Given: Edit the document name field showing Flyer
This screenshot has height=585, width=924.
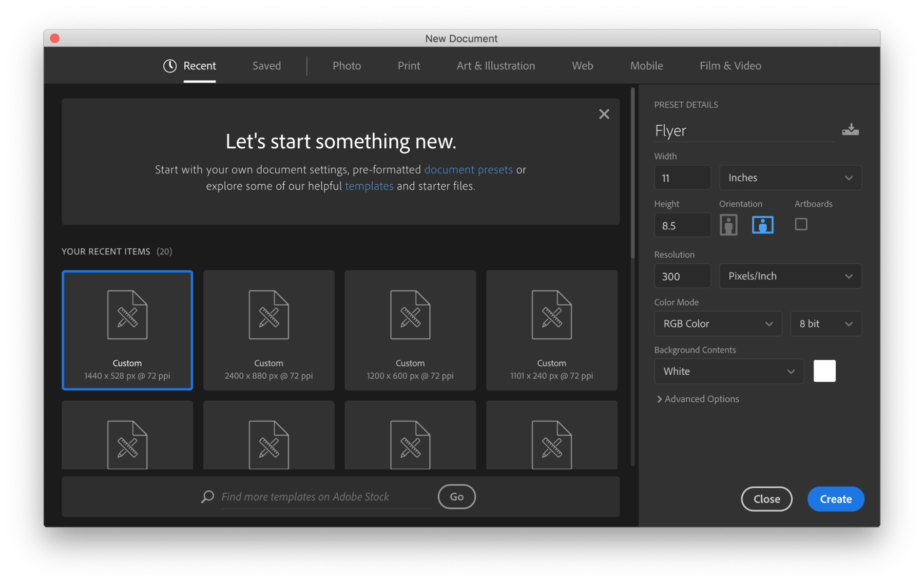Looking at the screenshot, I should tap(719, 130).
